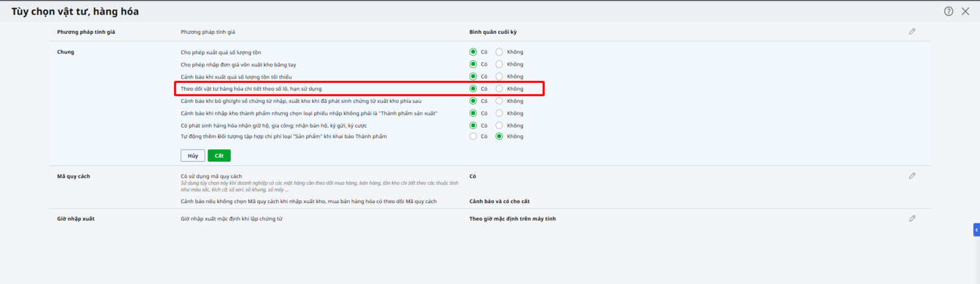980x284 pixels.
Task: Select Không for cảnh báo nhập kho thành phẩm
Action: (x=499, y=113)
